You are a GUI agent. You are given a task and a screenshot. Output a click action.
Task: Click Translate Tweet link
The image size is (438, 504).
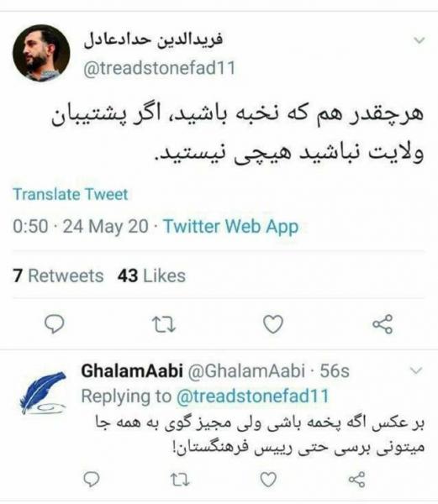71,195
